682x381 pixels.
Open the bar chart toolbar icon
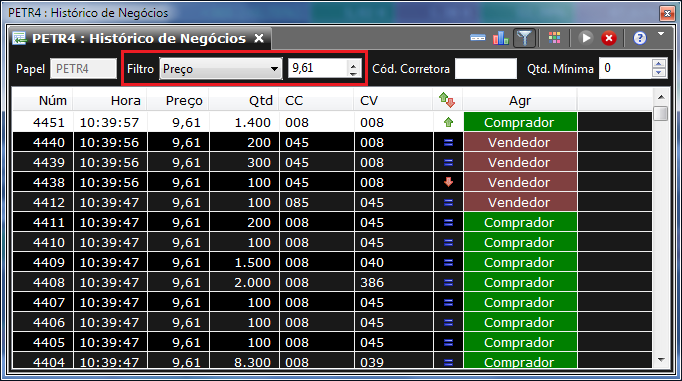coord(501,38)
